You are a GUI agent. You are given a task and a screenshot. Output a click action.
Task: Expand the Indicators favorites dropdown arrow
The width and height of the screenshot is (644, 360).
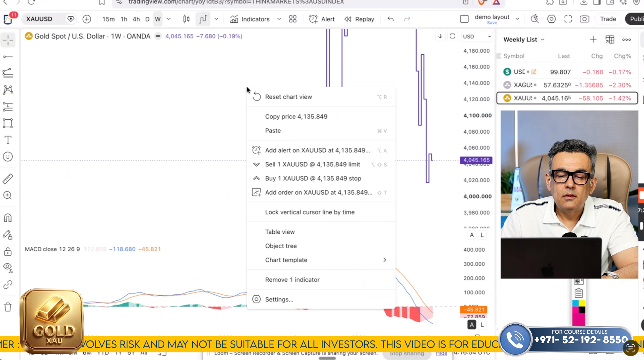tap(279, 19)
